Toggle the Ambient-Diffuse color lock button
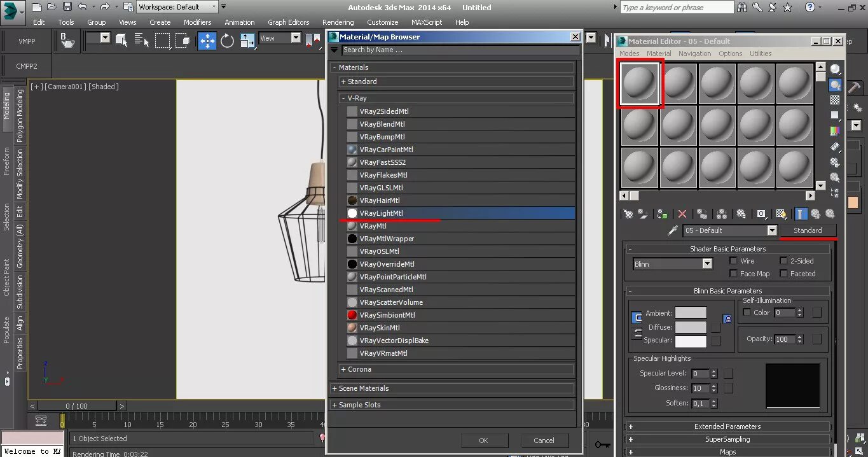 [637, 318]
